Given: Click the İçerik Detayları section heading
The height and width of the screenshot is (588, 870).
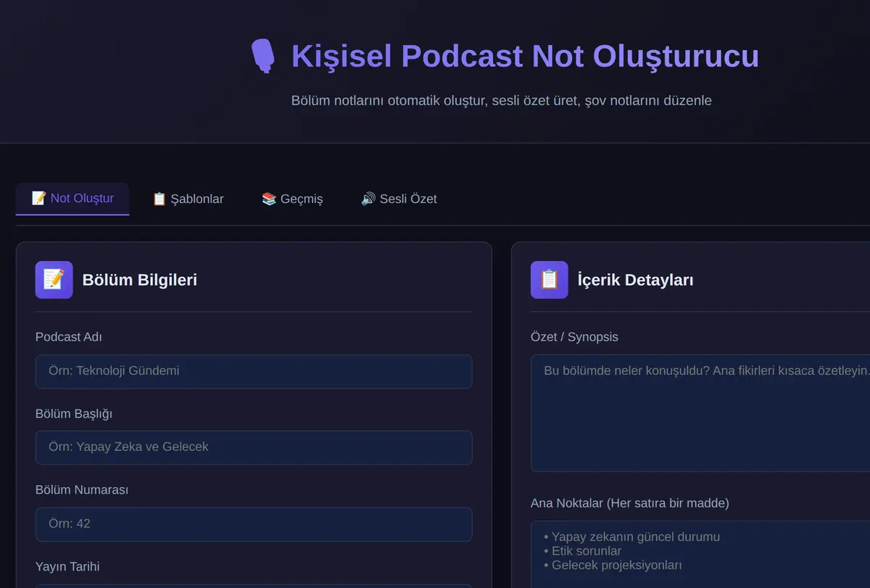Looking at the screenshot, I should 635,280.
